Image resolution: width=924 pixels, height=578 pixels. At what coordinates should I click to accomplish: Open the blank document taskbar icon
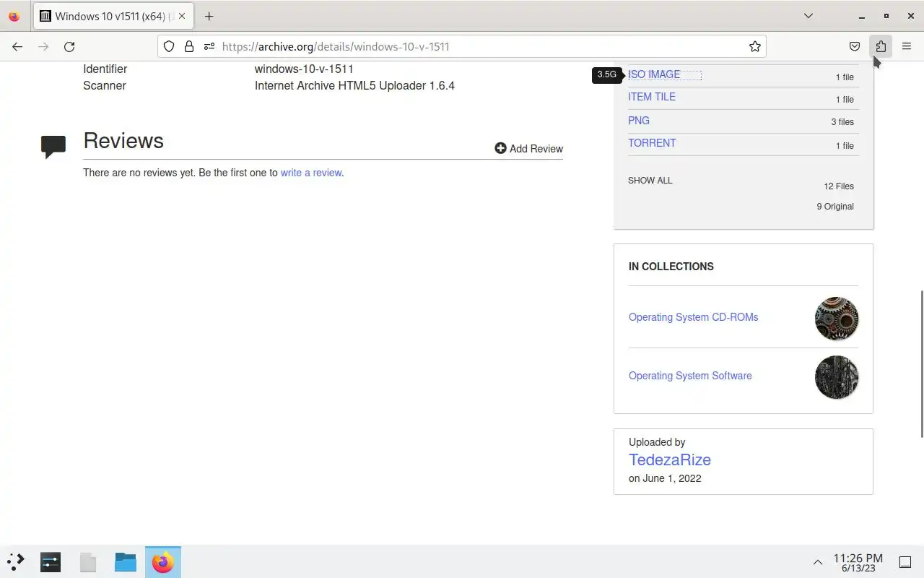[88, 562]
